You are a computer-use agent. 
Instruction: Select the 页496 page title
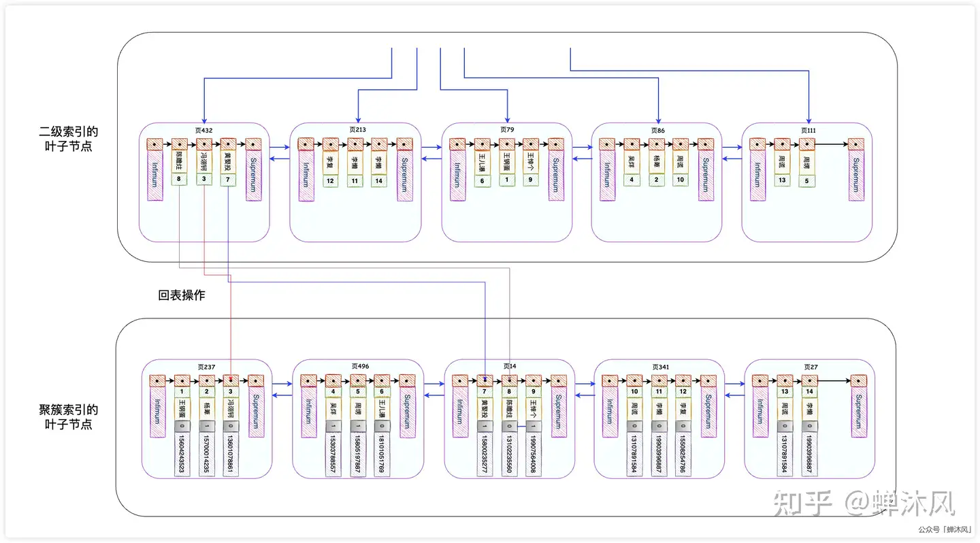[360, 366]
